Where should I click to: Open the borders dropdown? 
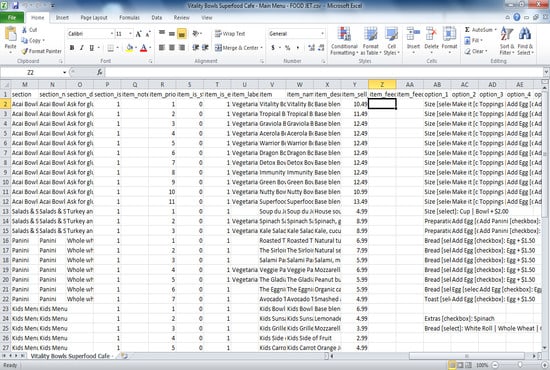point(118,48)
